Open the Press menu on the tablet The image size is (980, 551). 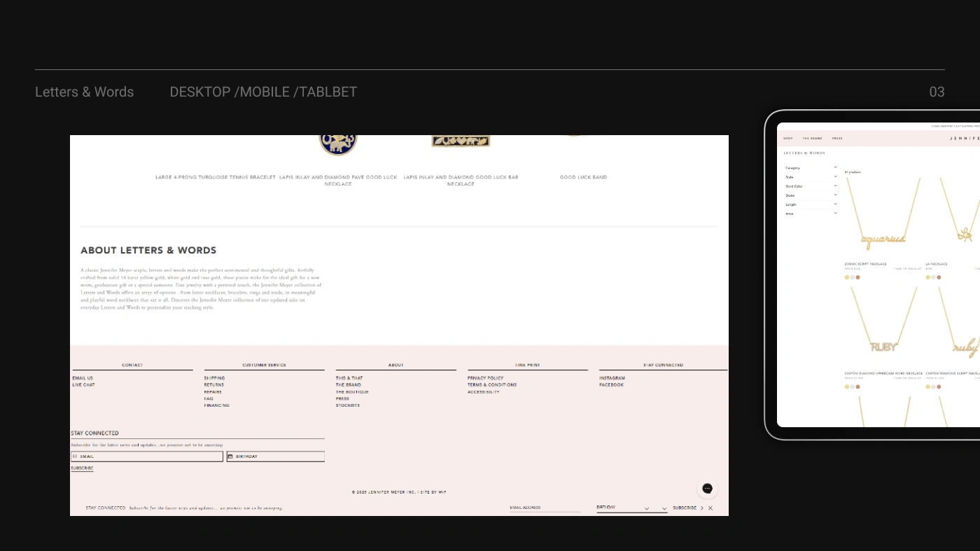837,139
